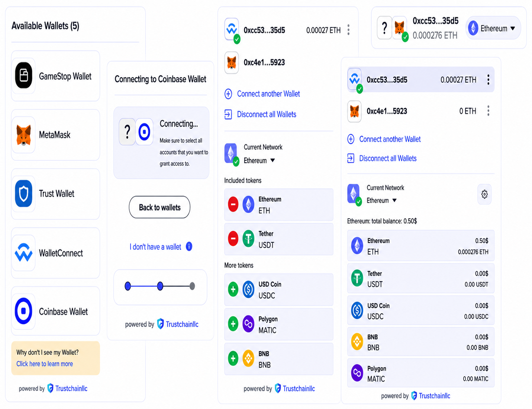Image resolution: width=532 pixels, height=409 pixels.
Task: Click WalletConnect icon of 0xcc53 in right panel
Action: (355, 79)
